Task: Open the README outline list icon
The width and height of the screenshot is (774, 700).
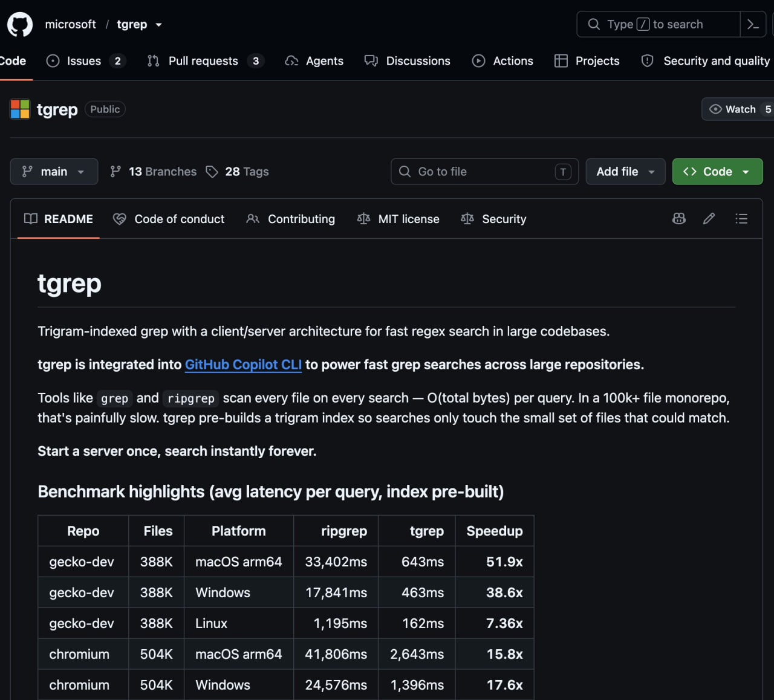Action: [x=741, y=219]
